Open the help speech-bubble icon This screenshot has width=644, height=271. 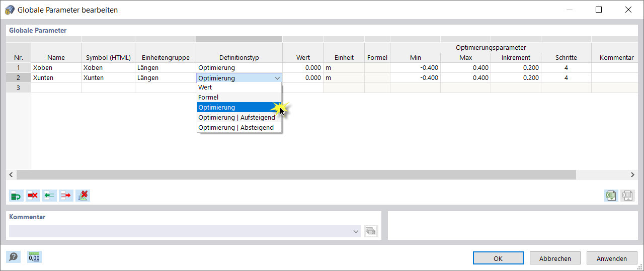coord(13,257)
